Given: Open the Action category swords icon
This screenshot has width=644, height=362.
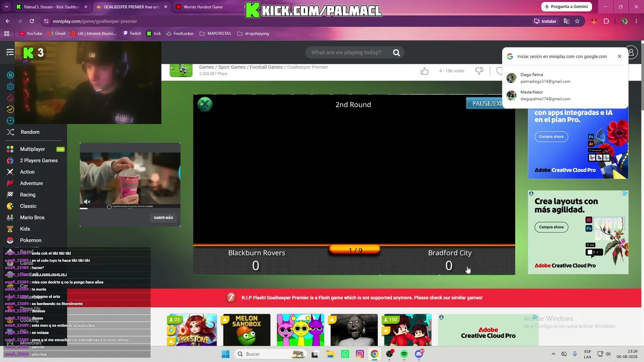Looking at the screenshot, I should 10,172.
